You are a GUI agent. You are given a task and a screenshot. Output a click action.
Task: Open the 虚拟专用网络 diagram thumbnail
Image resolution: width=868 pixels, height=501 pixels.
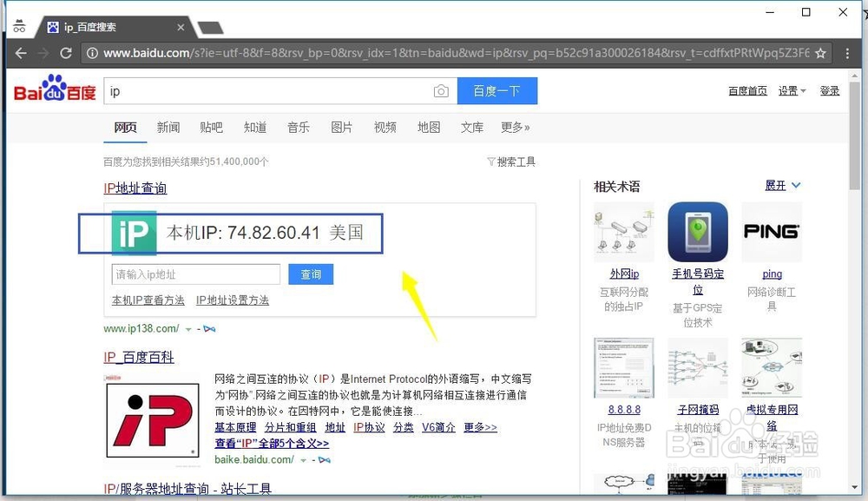[772, 368]
